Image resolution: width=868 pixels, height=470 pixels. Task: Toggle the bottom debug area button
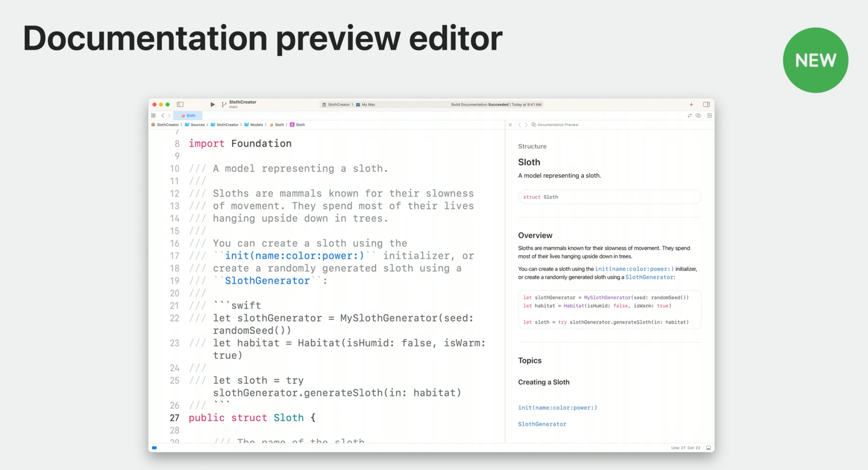click(x=708, y=448)
